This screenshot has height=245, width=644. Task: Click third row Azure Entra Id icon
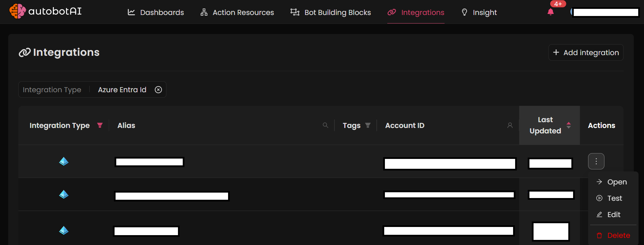coord(64,230)
